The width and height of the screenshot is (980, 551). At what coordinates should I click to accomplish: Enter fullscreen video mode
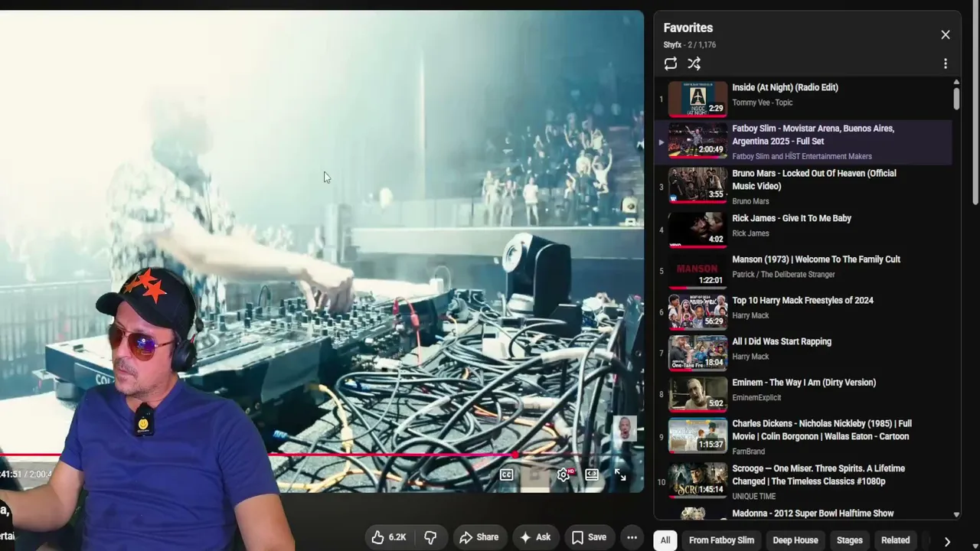tap(620, 474)
